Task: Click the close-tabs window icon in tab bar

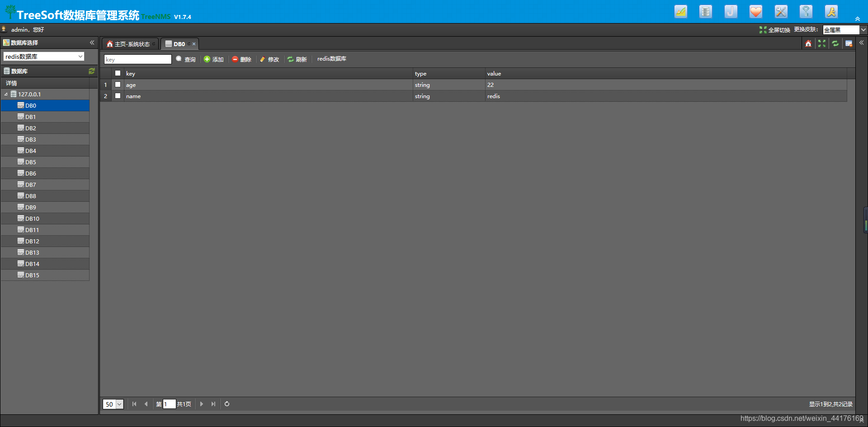Action: pos(849,43)
